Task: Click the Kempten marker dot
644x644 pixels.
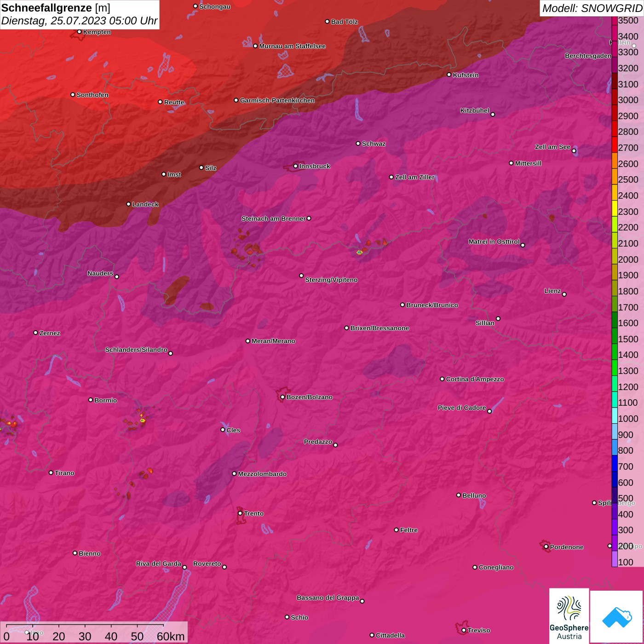Action: tap(80, 32)
